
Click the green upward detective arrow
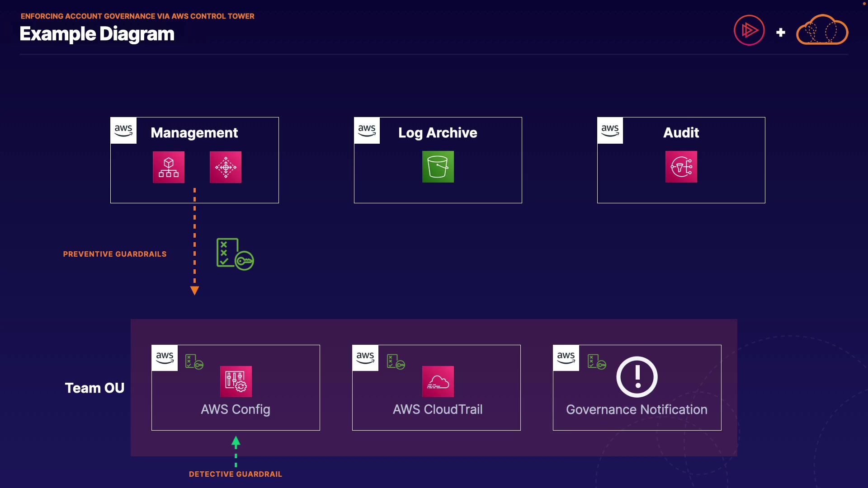pos(236,443)
